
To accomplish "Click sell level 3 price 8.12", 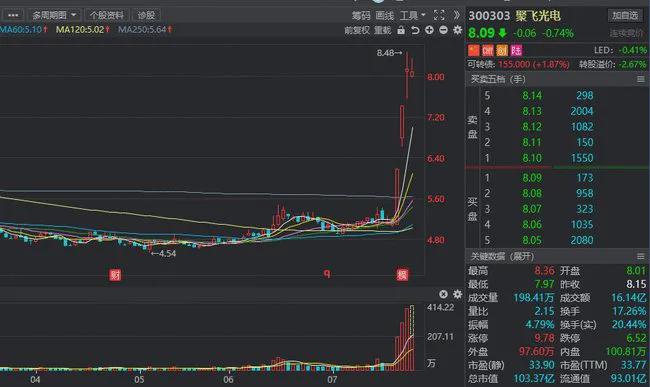I will [x=532, y=127].
